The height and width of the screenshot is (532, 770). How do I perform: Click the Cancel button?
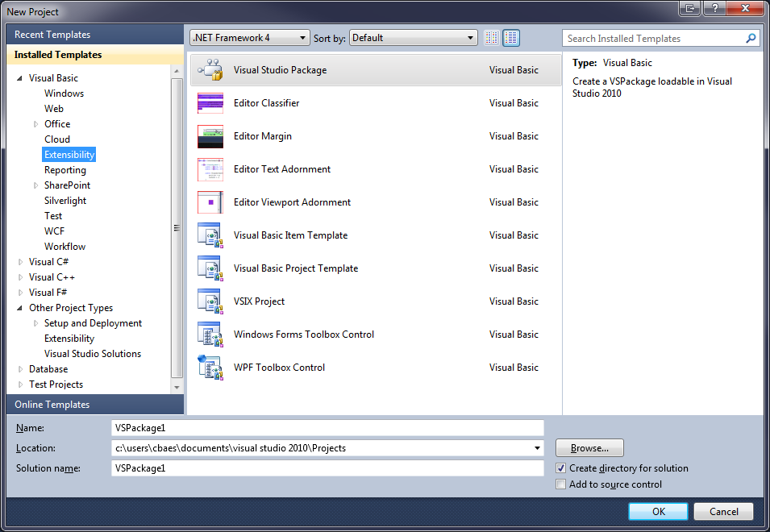pos(723,511)
